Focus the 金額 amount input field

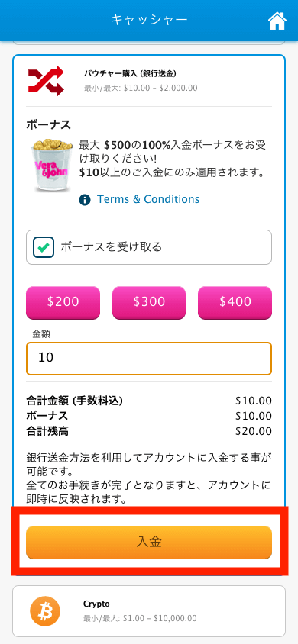coord(149,359)
